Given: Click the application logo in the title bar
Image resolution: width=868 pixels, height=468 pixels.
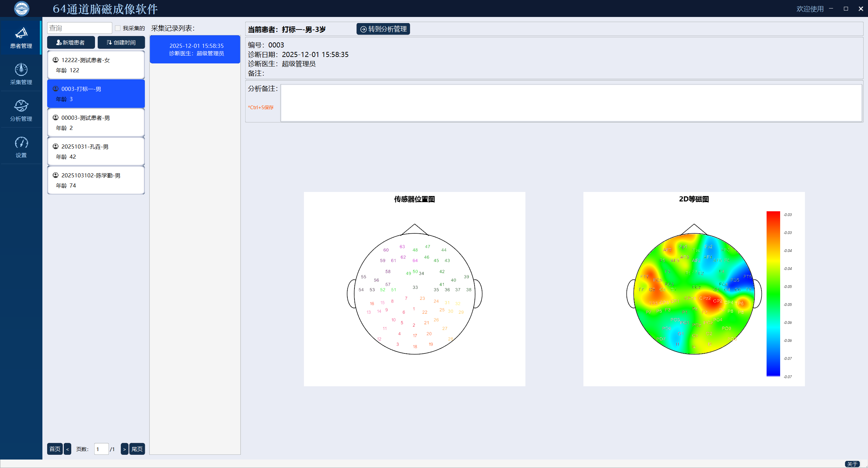Looking at the screenshot, I should pyautogui.click(x=21, y=8).
